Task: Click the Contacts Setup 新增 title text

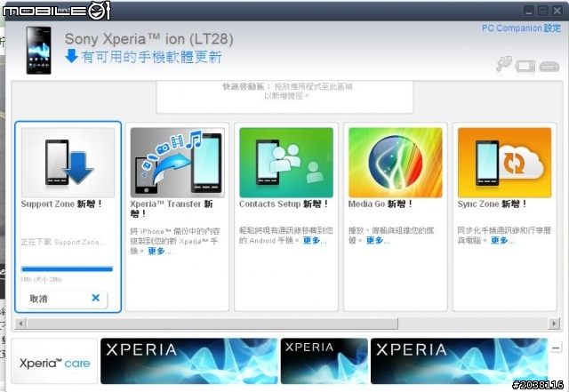Action: tap(284, 204)
